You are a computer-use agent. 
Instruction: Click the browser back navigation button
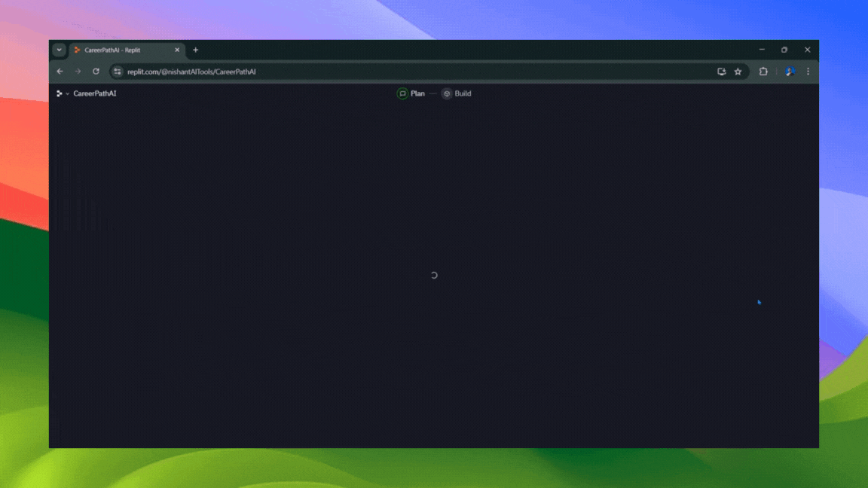click(60, 72)
